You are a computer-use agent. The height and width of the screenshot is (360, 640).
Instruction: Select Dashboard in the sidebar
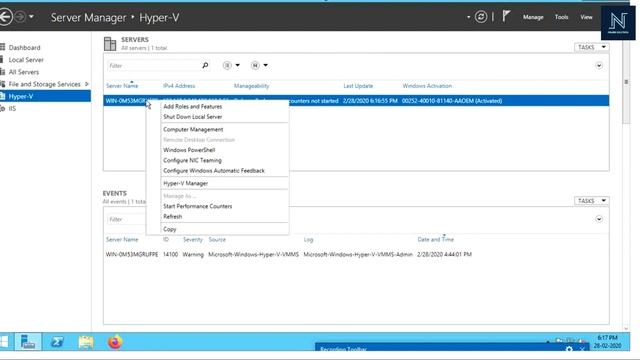(x=24, y=48)
